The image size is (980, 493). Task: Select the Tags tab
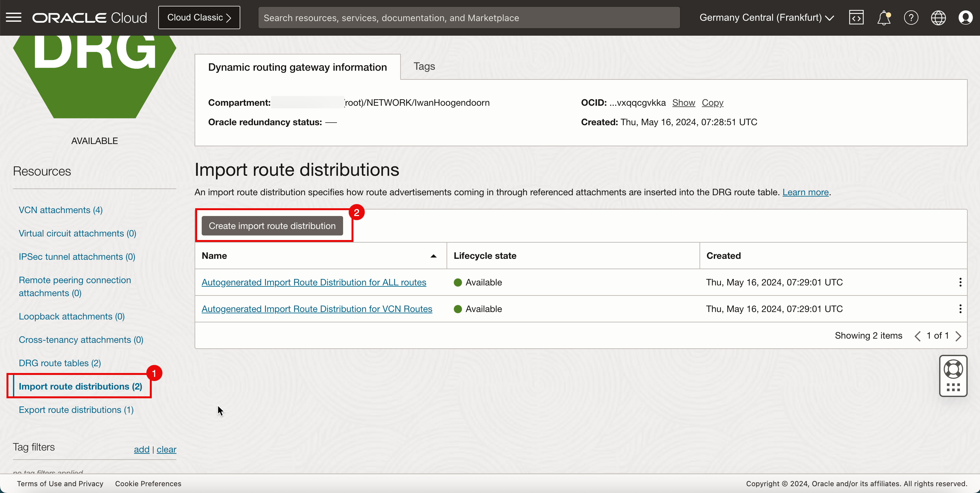pos(425,66)
